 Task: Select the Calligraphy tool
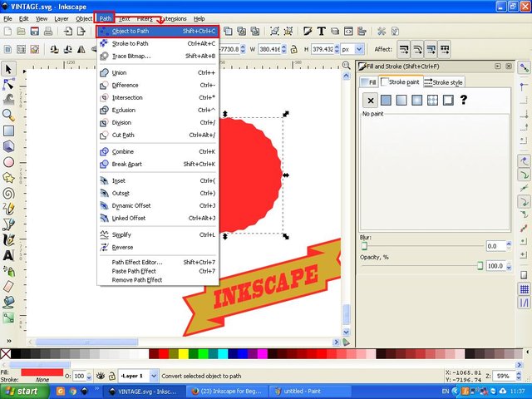coord(8,240)
